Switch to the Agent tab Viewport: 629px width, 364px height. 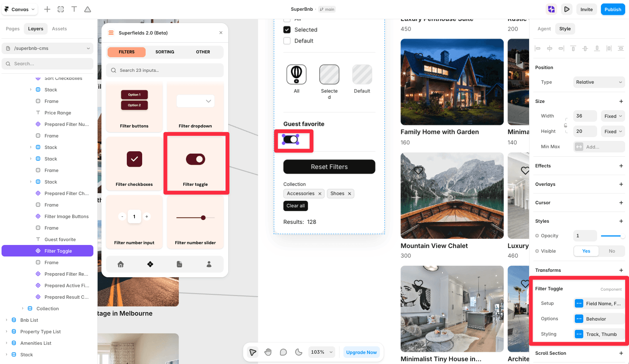click(x=544, y=29)
